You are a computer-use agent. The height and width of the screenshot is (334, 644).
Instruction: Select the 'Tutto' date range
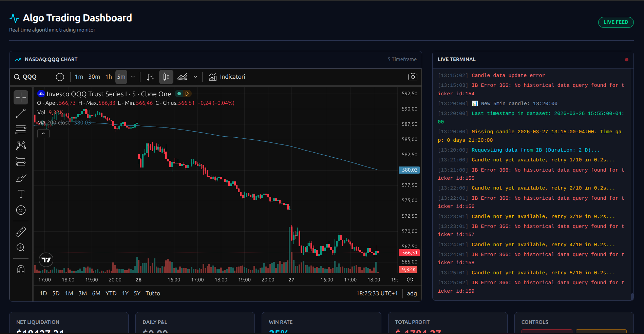[x=153, y=293]
